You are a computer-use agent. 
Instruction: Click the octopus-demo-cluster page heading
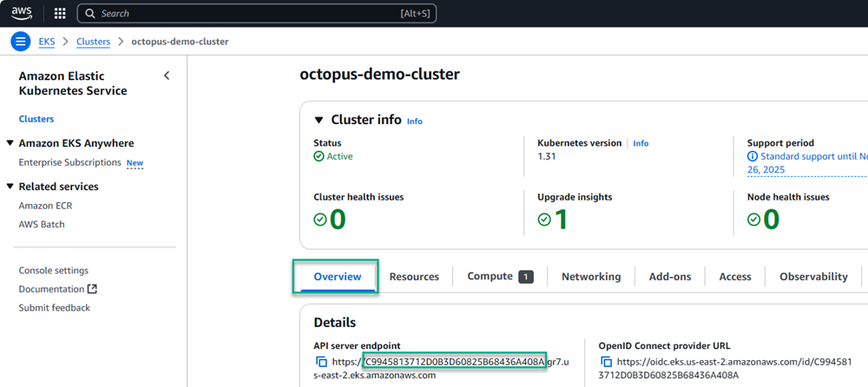click(x=380, y=75)
